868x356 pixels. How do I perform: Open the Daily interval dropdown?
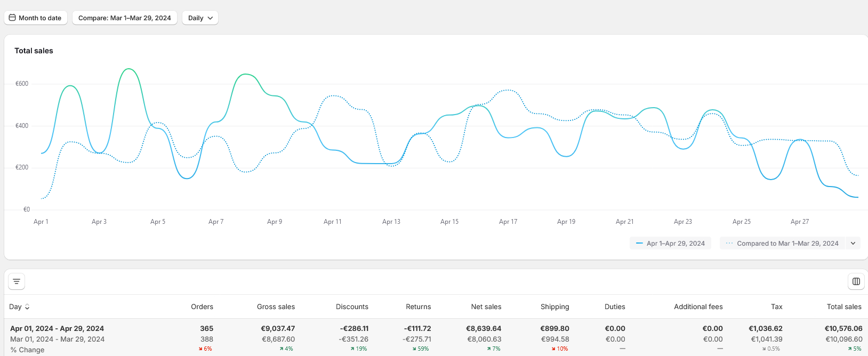200,18
